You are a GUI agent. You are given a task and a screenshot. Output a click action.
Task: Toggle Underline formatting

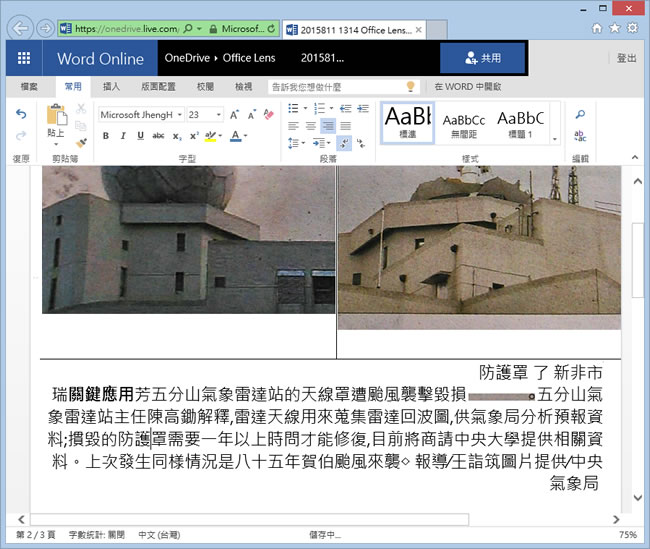click(x=139, y=136)
